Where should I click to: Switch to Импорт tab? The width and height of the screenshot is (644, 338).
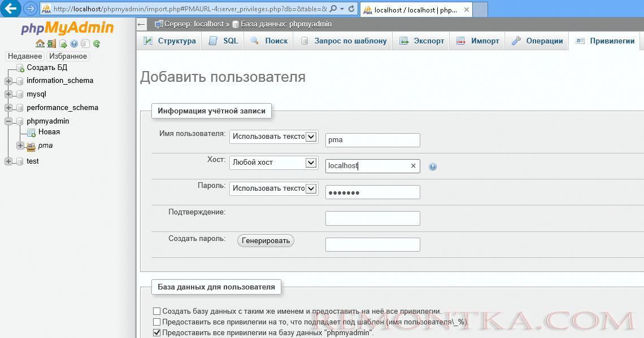(x=477, y=41)
